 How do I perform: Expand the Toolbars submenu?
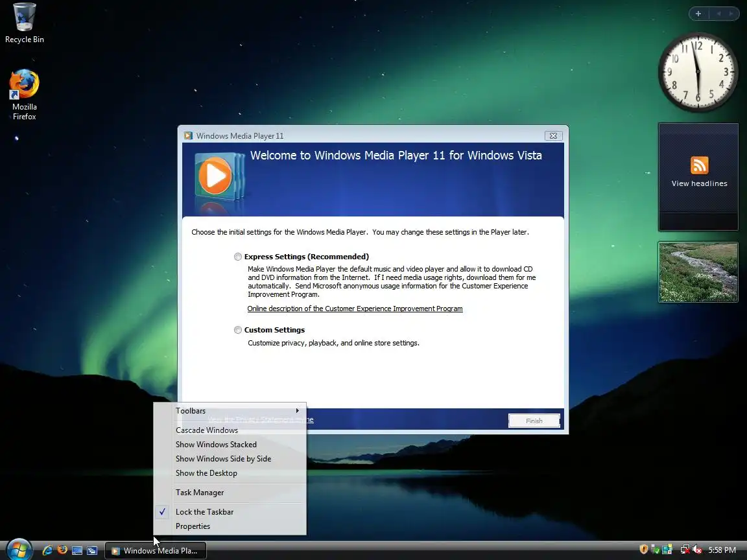coord(230,410)
